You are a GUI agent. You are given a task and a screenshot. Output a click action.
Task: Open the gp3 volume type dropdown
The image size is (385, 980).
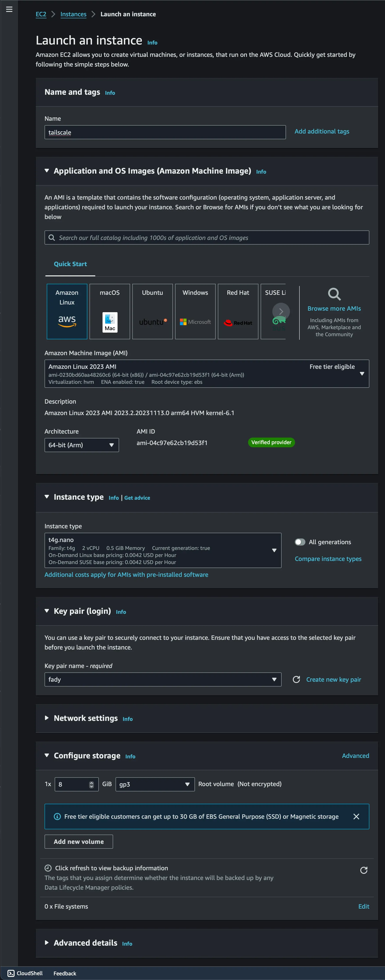155,784
